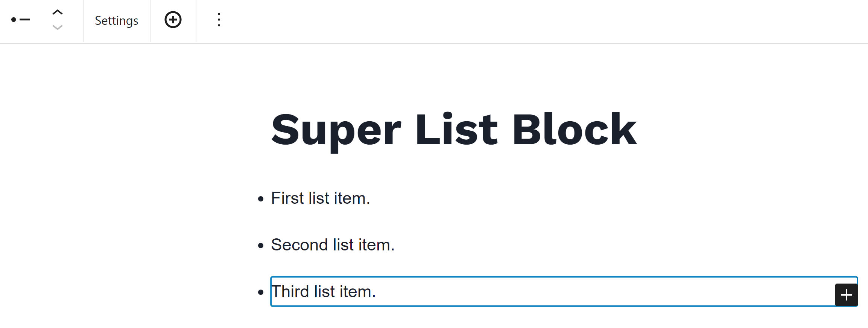Click the circled plus in the toolbar
This screenshot has height=328, width=868.
[173, 20]
